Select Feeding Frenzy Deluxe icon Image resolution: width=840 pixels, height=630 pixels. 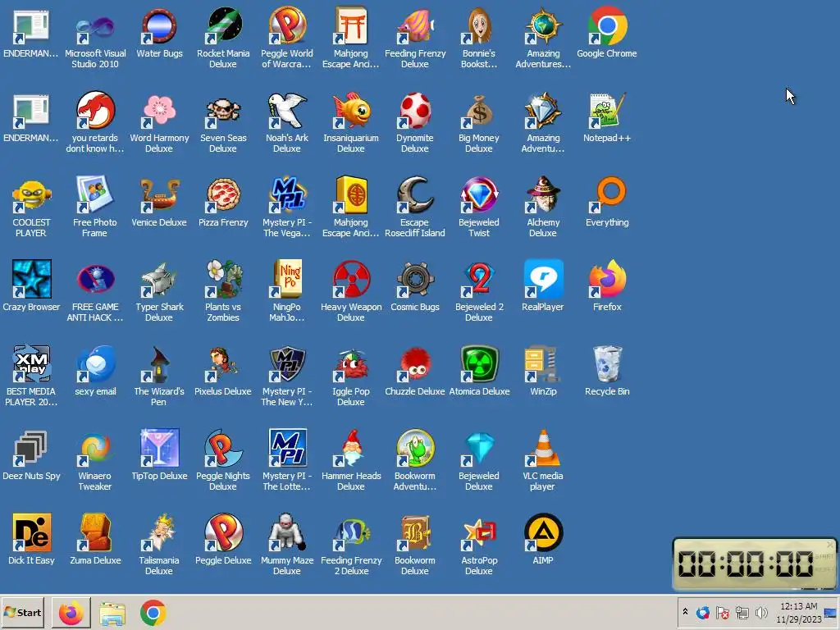click(415, 27)
